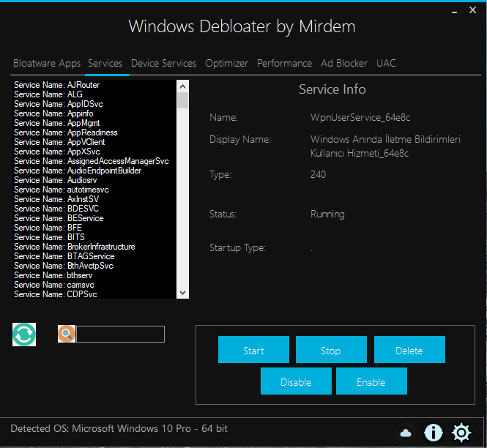Focus the service search input field
Image resolution: width=487 pixels, height=448 pixels.
[x=121, y=334]
